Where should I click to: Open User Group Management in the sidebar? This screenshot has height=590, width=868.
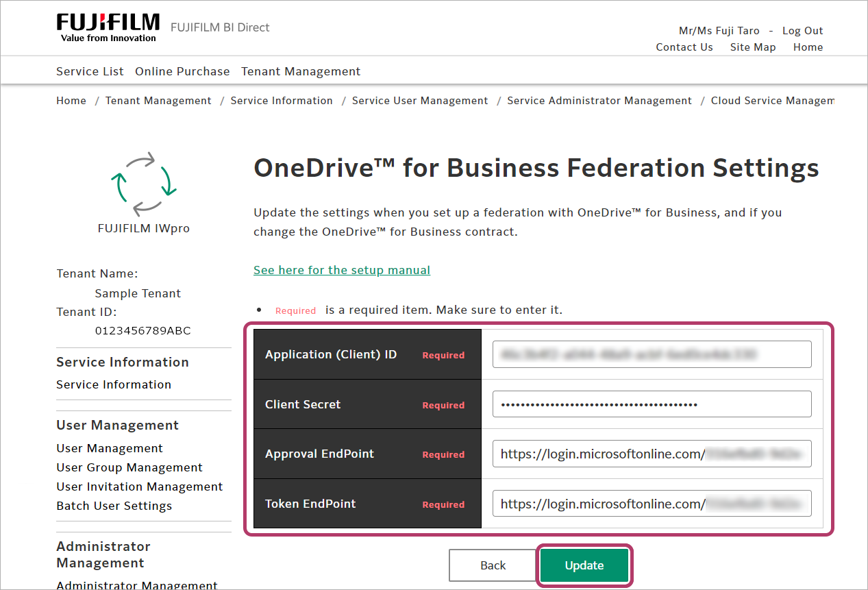point(129,467)
